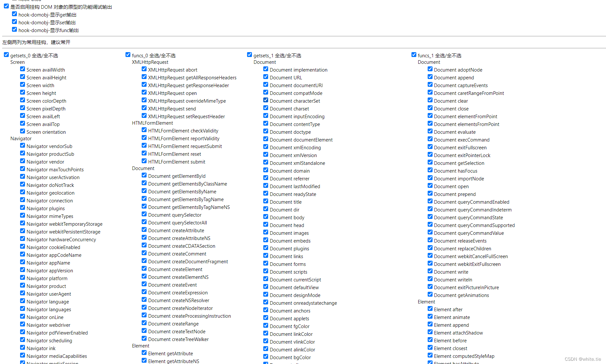Image resolution: width=606 pixels, height=364 pixels.
Task: Uncheck Navigator userAgent checkbox
Action: tap(22, 293)
